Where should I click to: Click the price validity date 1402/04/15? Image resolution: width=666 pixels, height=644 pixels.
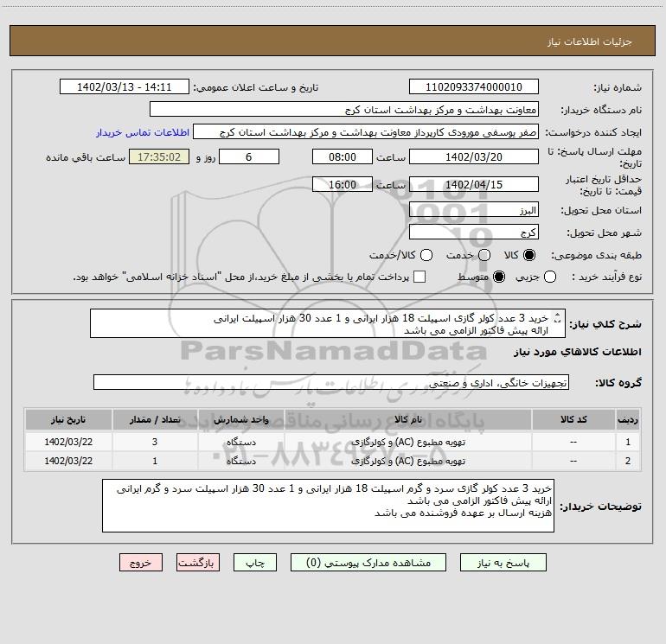tap(474, 184)
